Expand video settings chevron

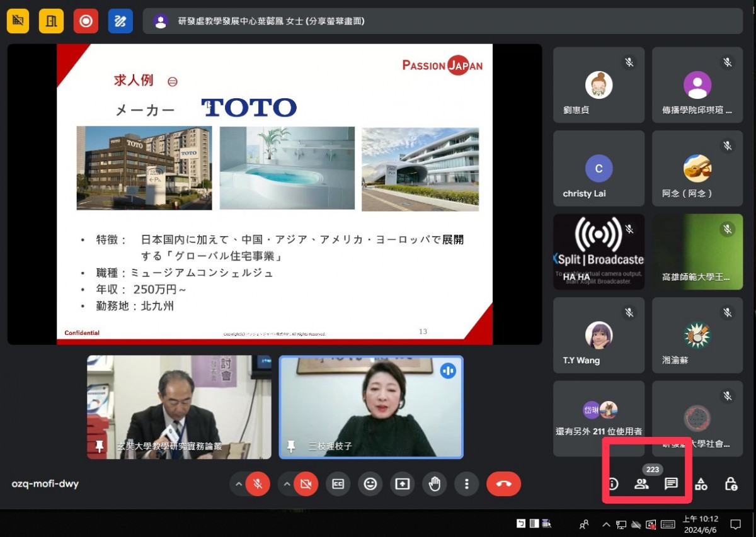pyautogui.click(x=287, y=484)
